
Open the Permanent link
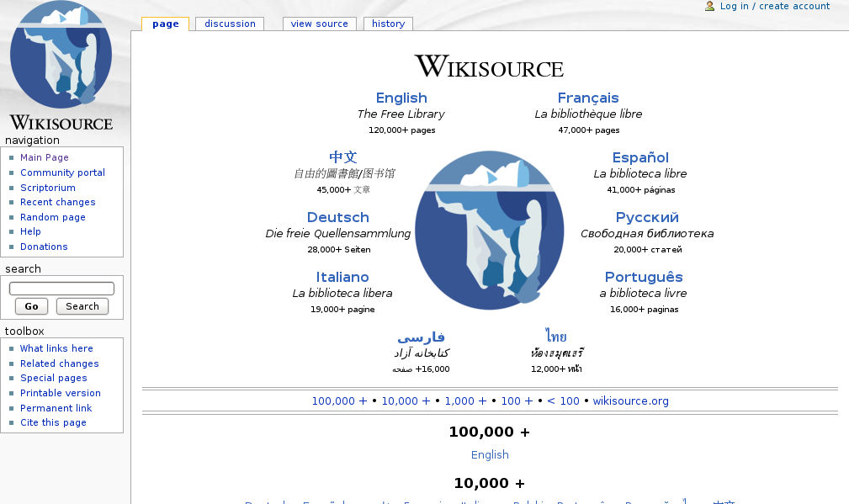click(56, 408)
